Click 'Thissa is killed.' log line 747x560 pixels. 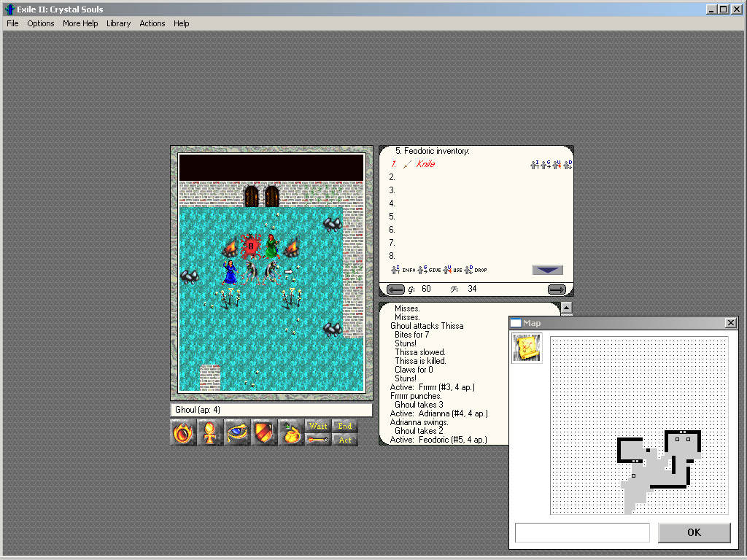pyautogui.click(x=420, y=361)
